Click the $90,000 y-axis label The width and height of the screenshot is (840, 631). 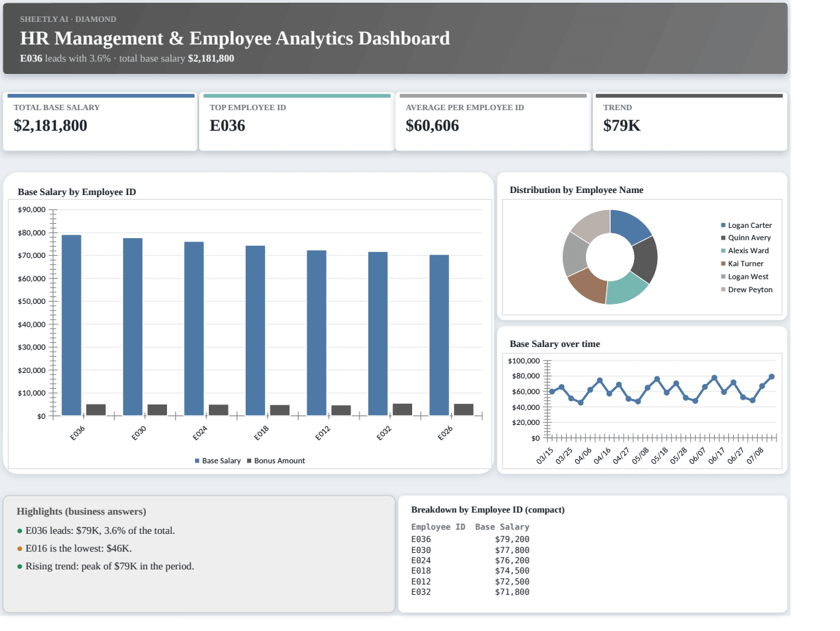(31, 209)
